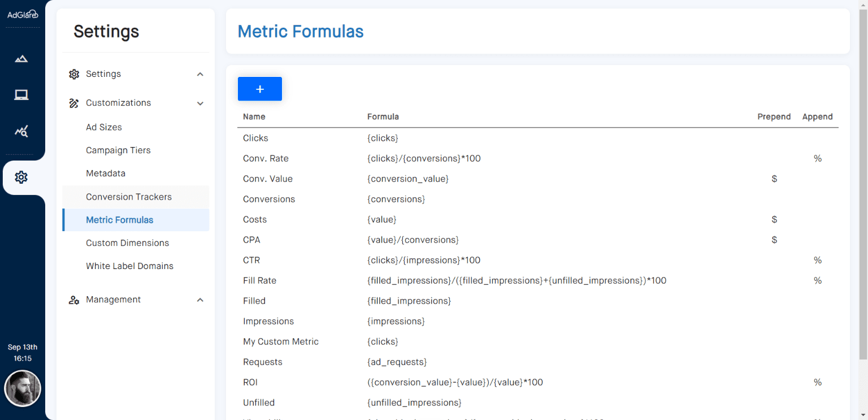Collapse the Settings section chevron

pyautogui.click(x=200, y=73)
